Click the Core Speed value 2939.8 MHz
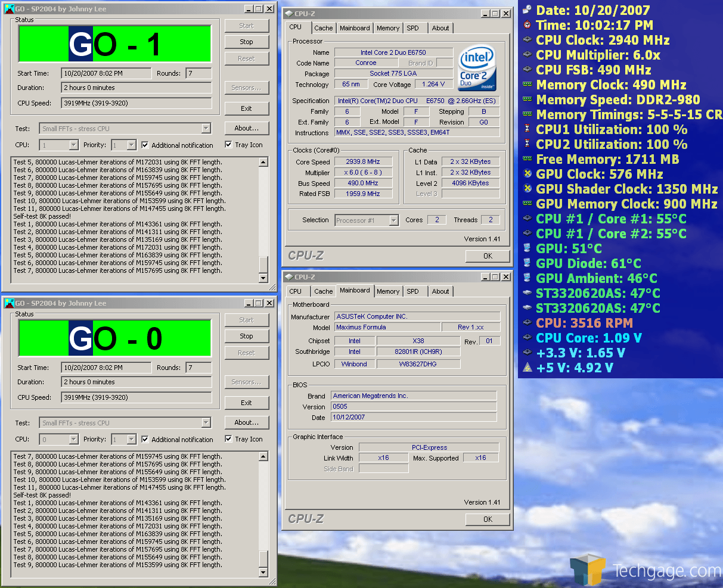Screen dimensions: 723x588 pos(363,161)
